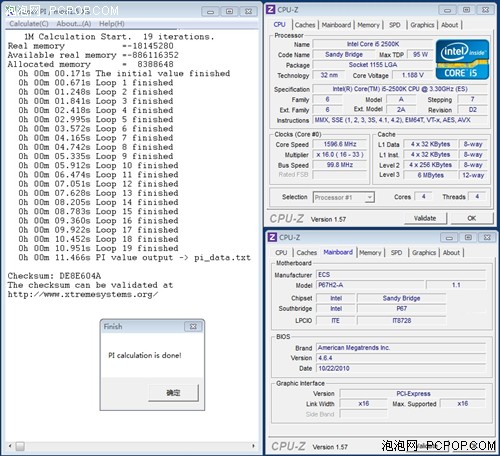This screenshot has width=500, height=456.
Task: Switch to Graphics tab in upper CPU-Z window
Action: [422, 25]
